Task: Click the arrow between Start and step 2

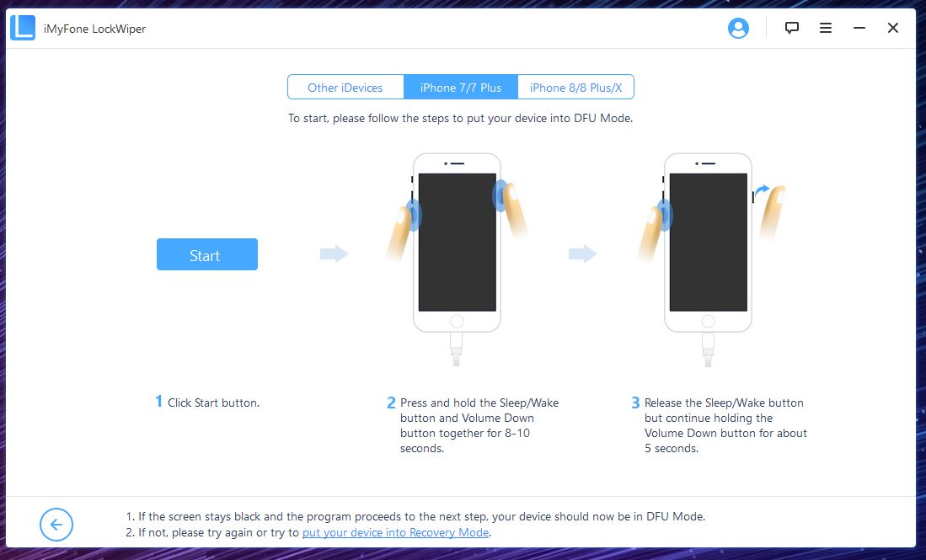Action: (335, 253)
